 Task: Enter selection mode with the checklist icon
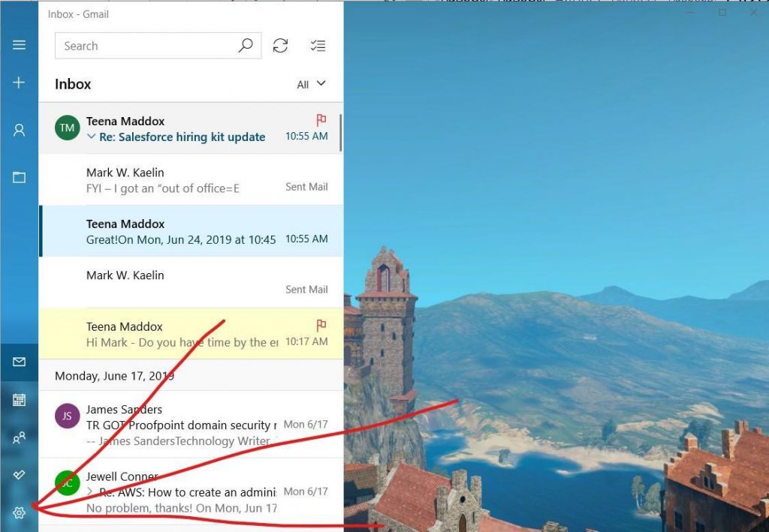click(318, 46)
